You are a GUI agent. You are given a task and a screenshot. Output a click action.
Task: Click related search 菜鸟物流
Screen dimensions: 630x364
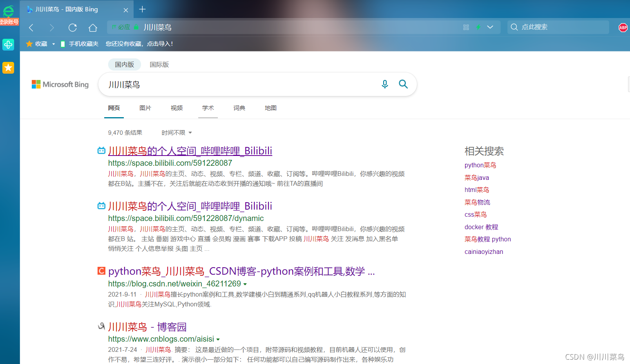tap(477, 203)
